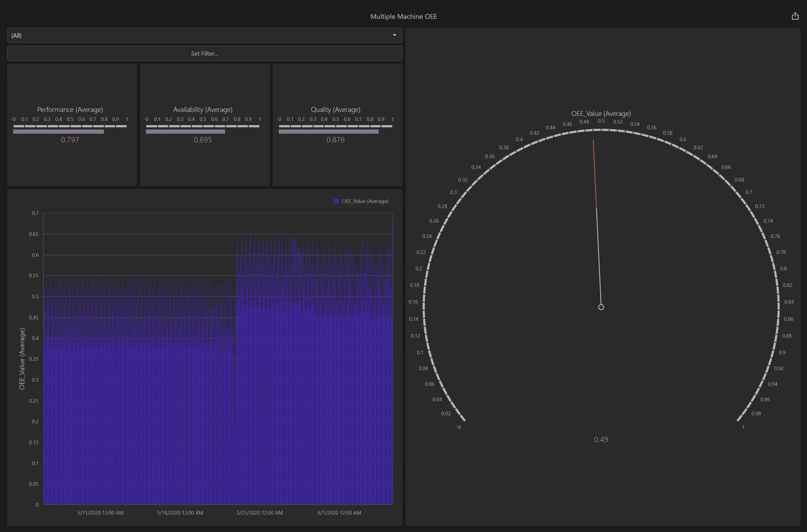The width and height of the screenshot is (807, 532).
Task: Click the 6/1/2020 12:00 AM axis label
Action: tap(340, 513)
